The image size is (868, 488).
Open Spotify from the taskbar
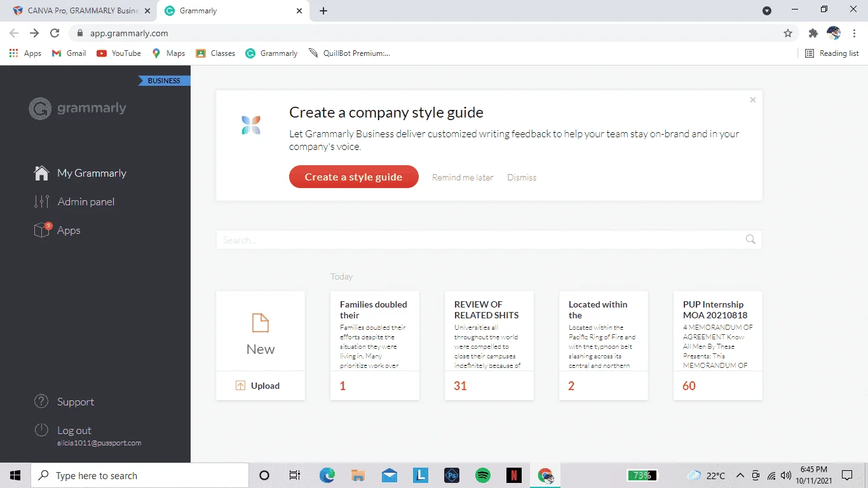(483, 475)
